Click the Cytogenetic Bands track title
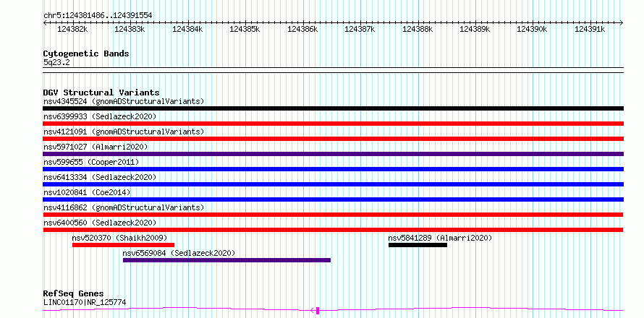Screen dimensions: 644x318 click(x=86, y=53)
